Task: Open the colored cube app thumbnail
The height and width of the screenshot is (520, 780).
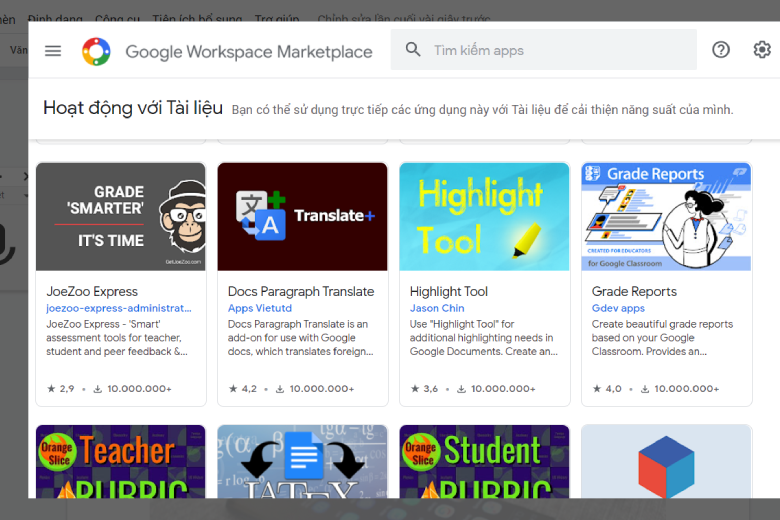Action: pos(666,462)
